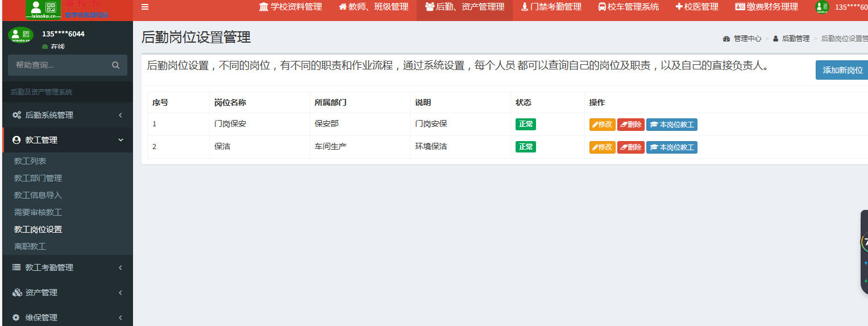This screenshot has height=326, width=868.
Task: Open 需要审核教工 submenu item
Action: 38,212
